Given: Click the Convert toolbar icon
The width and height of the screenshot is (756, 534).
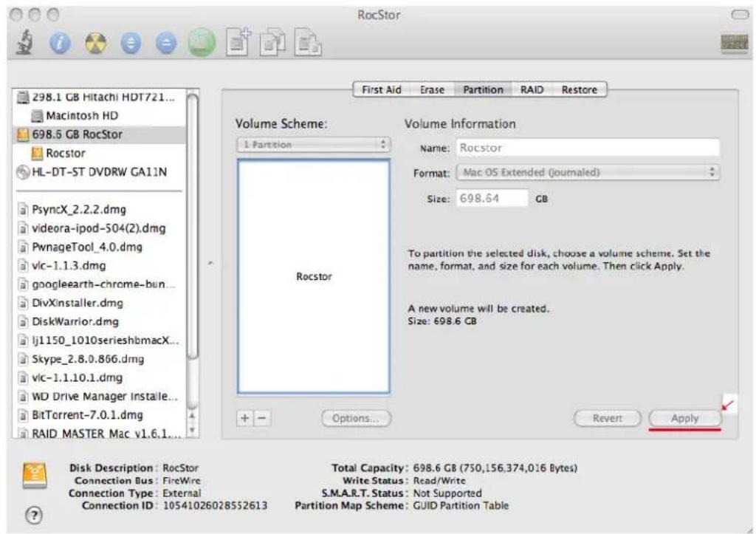Looking at the screenshot, I should click(273, 42).
